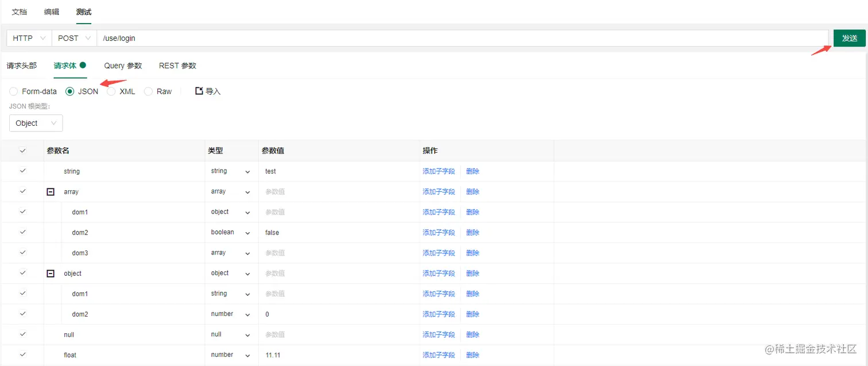Select the XML radio button

click(111, 91)
